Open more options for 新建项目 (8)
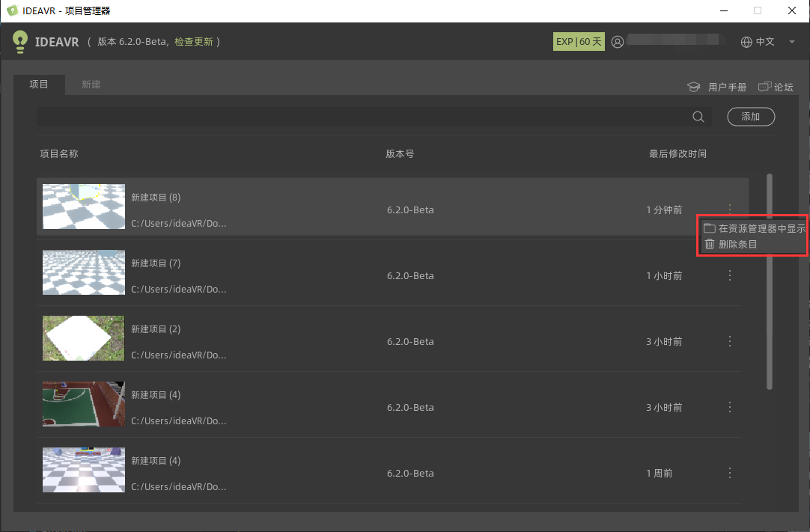 tap(729, 208)
